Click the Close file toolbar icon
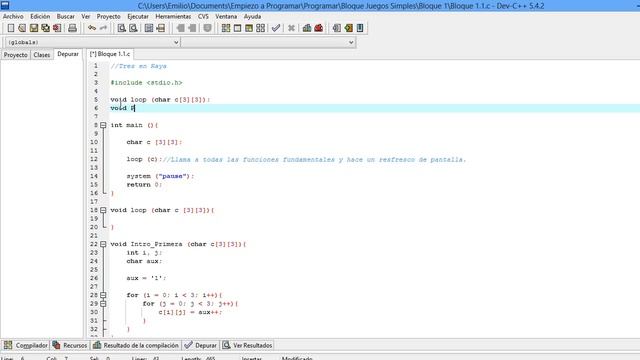Viewport: 640px width, 360px height. click(x=57, y=28)
